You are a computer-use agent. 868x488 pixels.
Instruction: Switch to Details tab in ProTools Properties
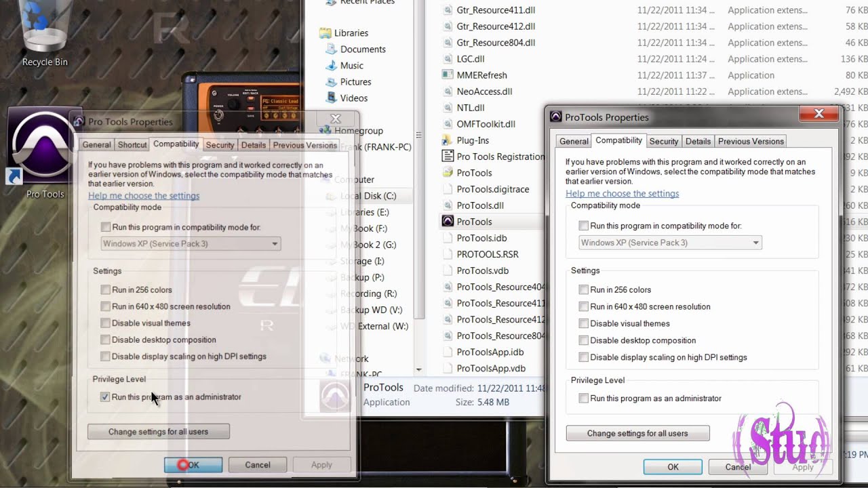(x=698, y=141)
